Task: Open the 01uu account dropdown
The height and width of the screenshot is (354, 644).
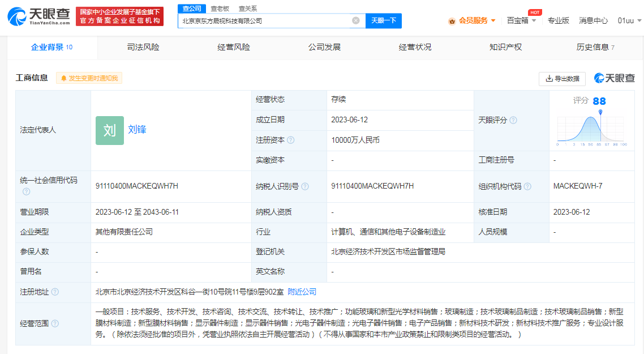Action: [629, 20]
